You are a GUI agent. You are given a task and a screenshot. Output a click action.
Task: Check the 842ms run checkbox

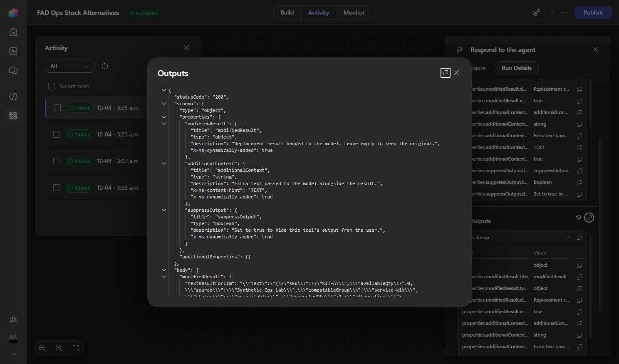(x=57, y=161)
